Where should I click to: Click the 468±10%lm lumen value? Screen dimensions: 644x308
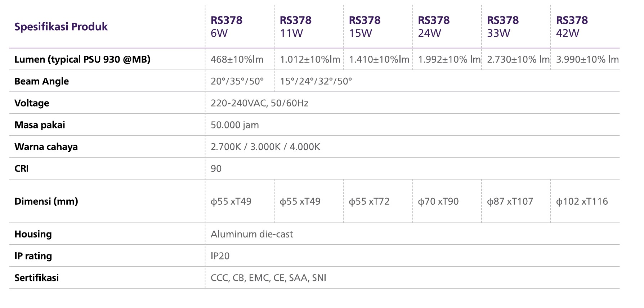(237, 59)
